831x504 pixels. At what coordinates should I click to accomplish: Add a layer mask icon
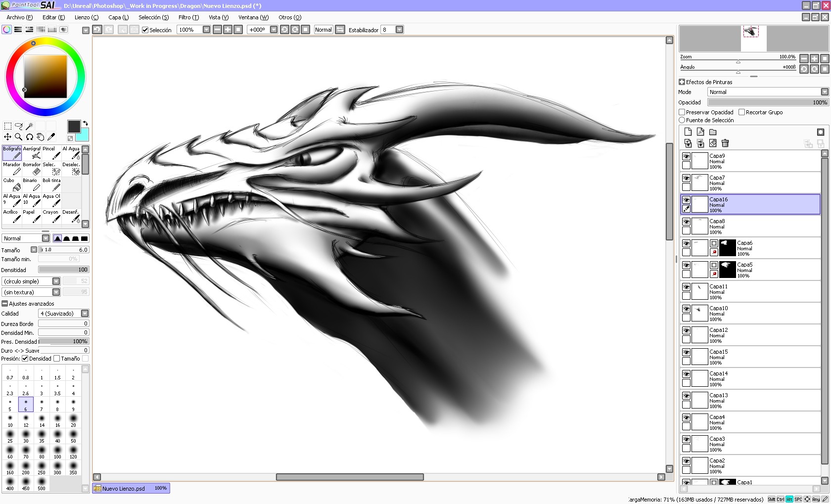point(821,132)
